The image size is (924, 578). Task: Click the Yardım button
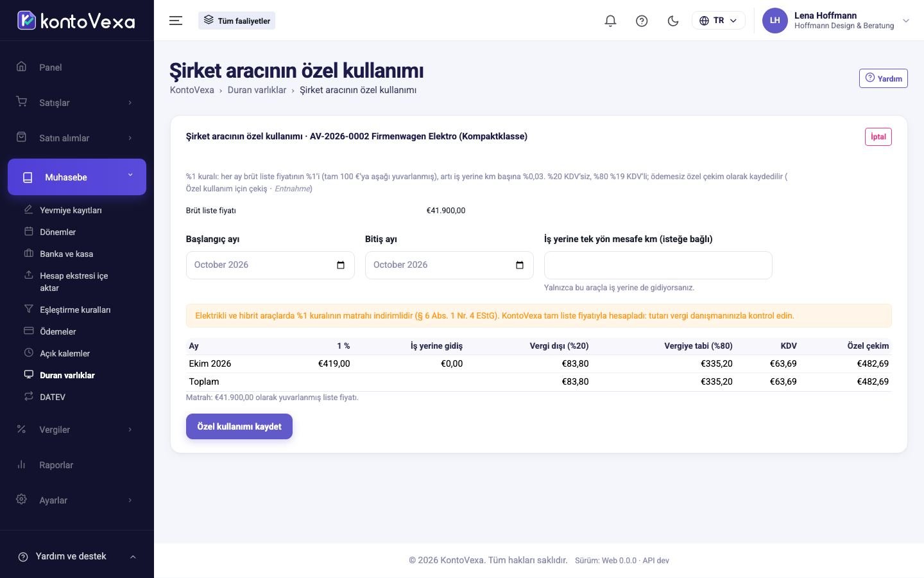point(883,78)
